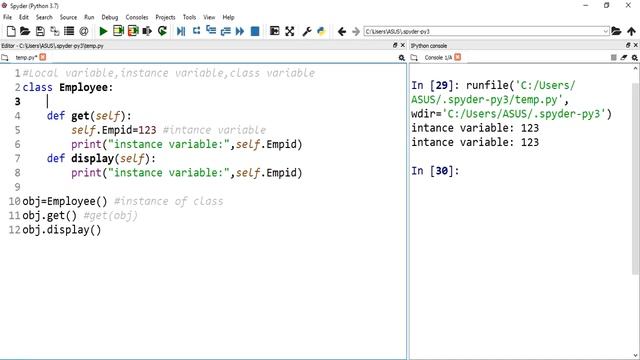Browse for a working directory folder
The image size is (640, 360).
(x=616, y=31)
